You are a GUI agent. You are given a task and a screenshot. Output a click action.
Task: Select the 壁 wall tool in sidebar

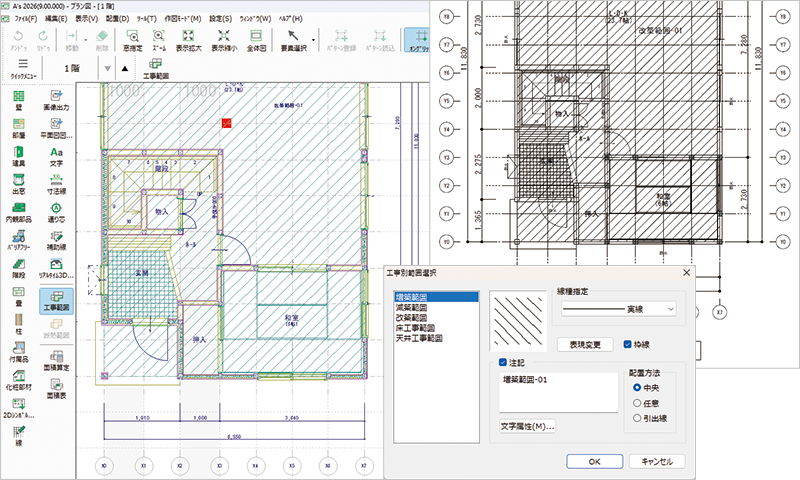(x=18, y=100)
